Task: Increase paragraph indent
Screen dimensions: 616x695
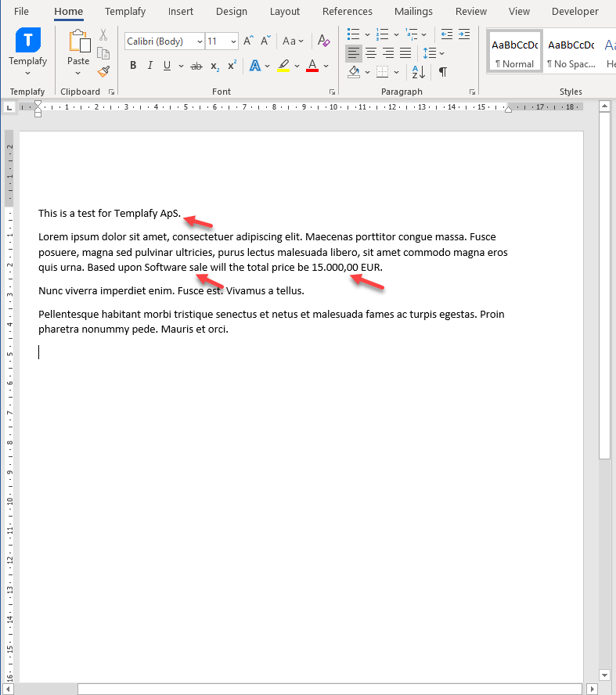Action: point(464,34)
